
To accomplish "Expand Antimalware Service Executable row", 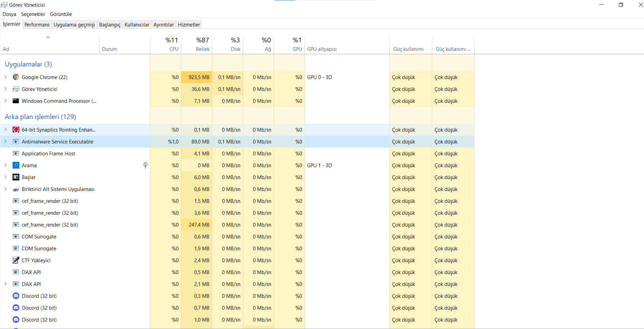I will coord(5,141).
